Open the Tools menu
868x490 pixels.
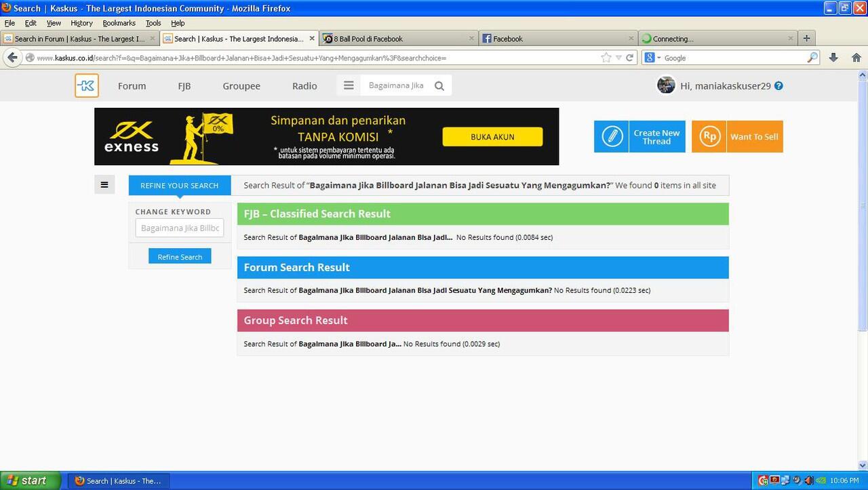pos(153,23)
